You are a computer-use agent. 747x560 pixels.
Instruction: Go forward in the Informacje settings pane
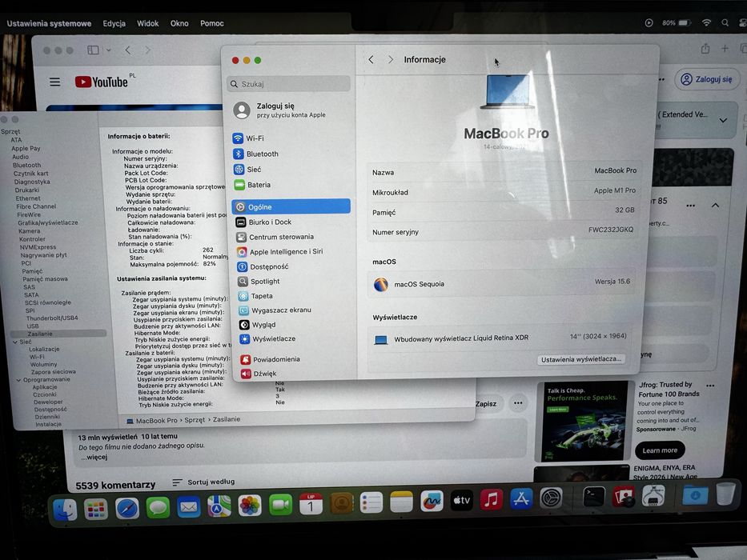click(x=391, y=59)
